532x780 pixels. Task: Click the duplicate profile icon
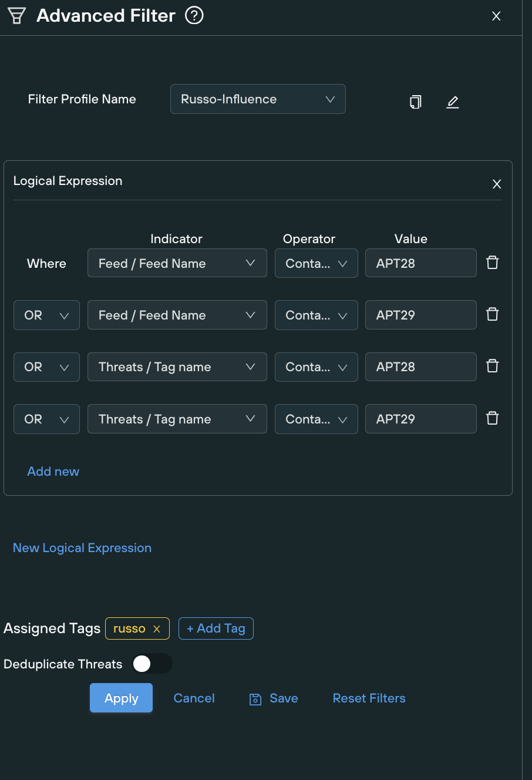pyautogui.click(x=415, y=102)
